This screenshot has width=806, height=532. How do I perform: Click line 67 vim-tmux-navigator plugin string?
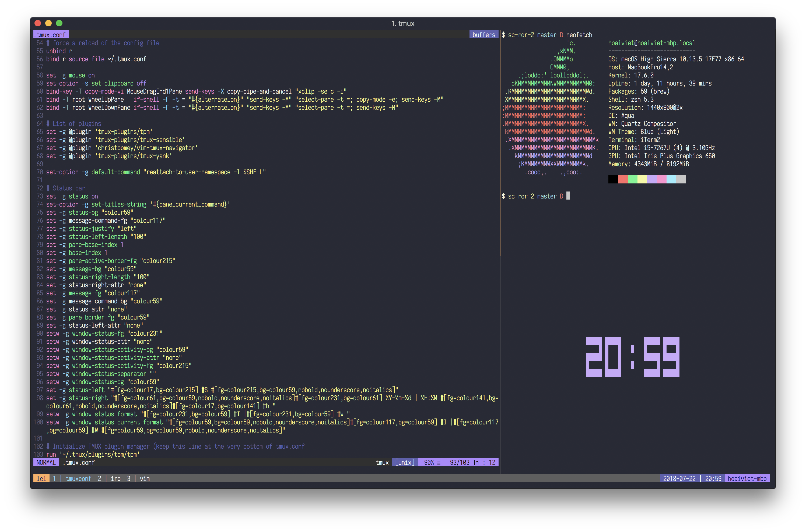146,148
